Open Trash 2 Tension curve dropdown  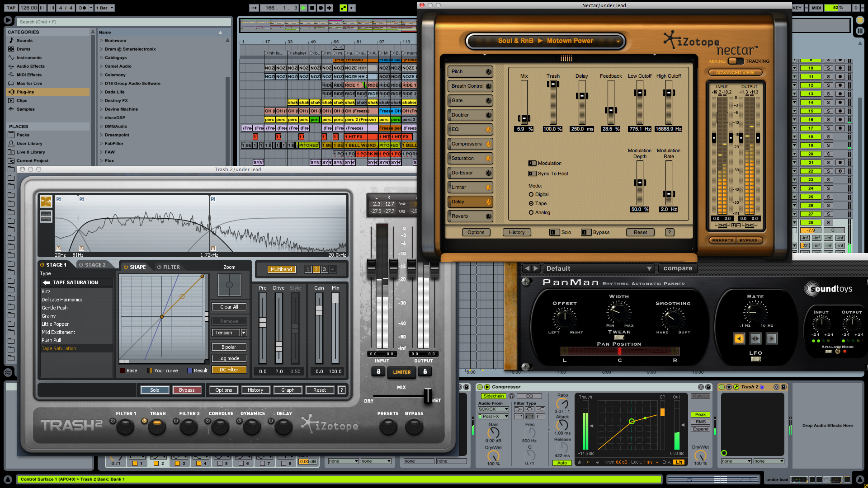tap(244, 333)
